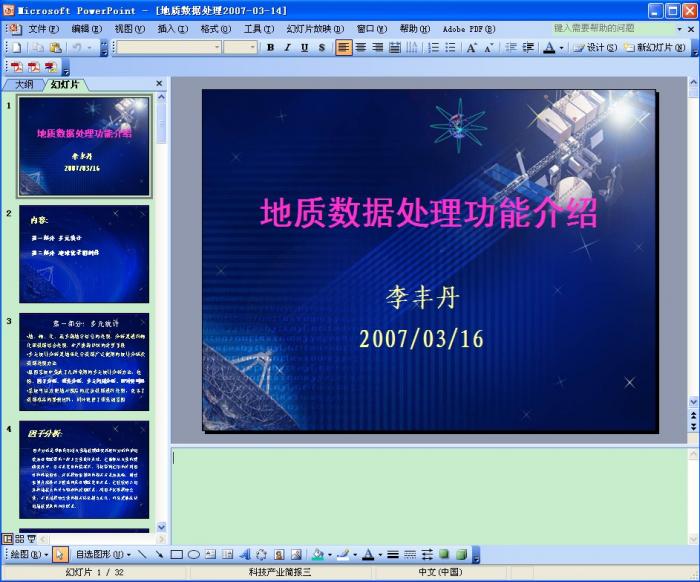Image resolution: width=700 pixels, height=582 pixels.
Task: Click the increase font size icon
Action: click(x=471, y=47)
